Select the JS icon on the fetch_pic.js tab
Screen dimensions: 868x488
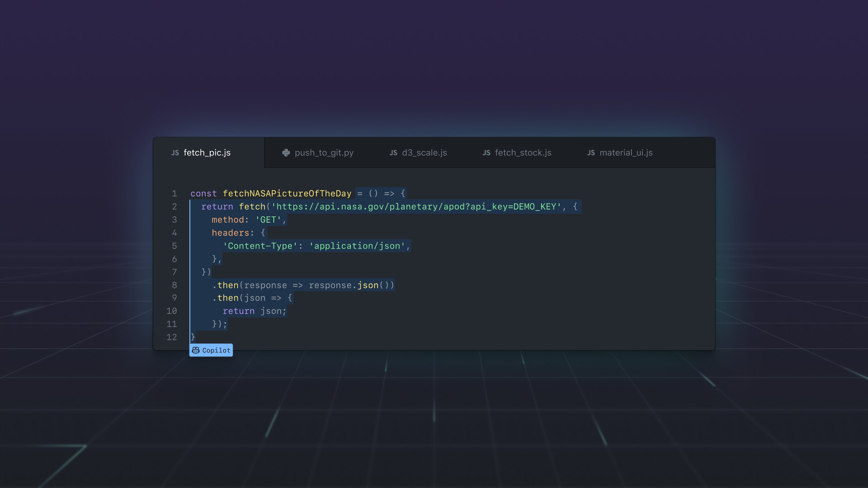pyautogui.click(x=175, y=153)
